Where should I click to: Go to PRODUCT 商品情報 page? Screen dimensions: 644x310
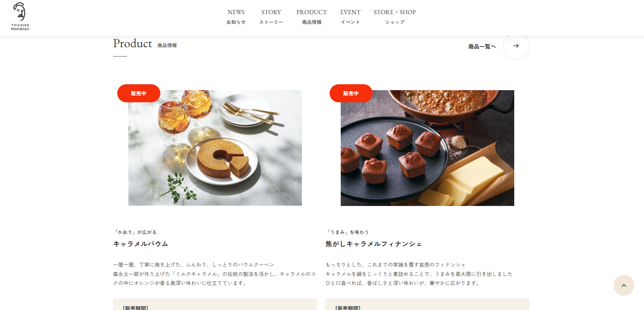pos(312,17)
